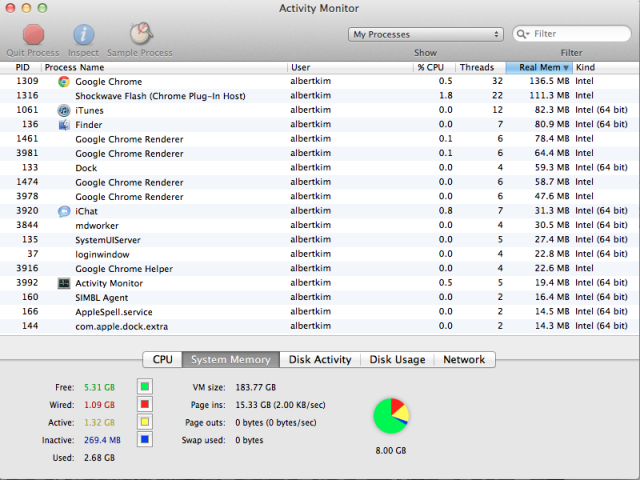Click the yellow Active memory swatch
Screen dimensions: 640x480
click(x=145, y=422)
